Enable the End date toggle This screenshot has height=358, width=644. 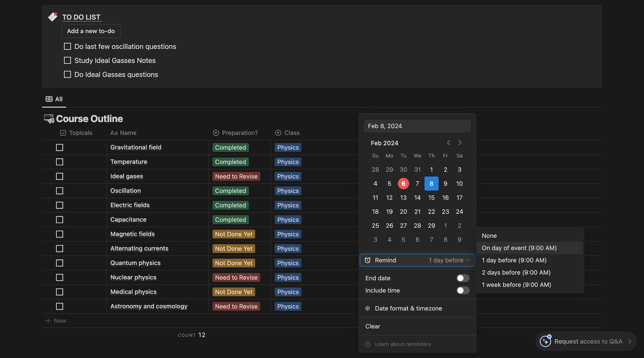click(463, 278)
